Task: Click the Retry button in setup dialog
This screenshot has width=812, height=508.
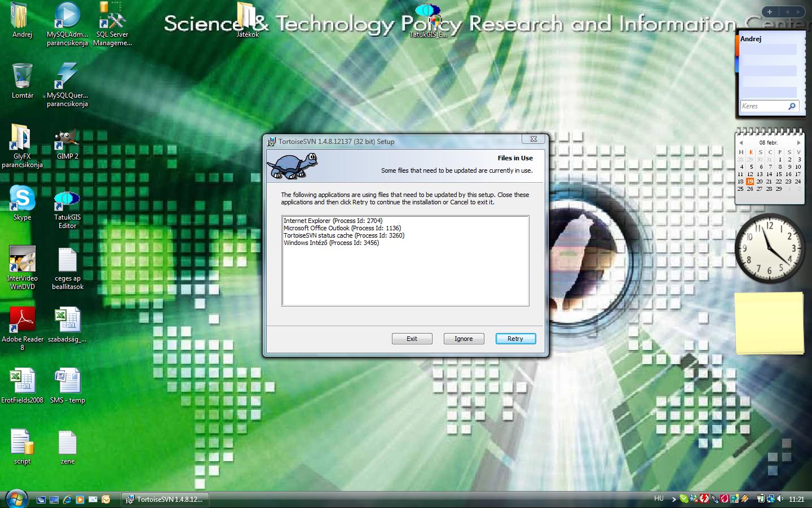Action: coord(515,339)
